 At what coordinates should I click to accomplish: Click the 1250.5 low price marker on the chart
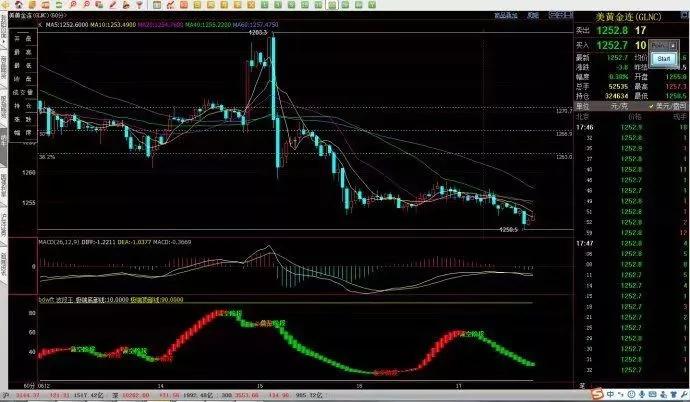tap(509, 230)
